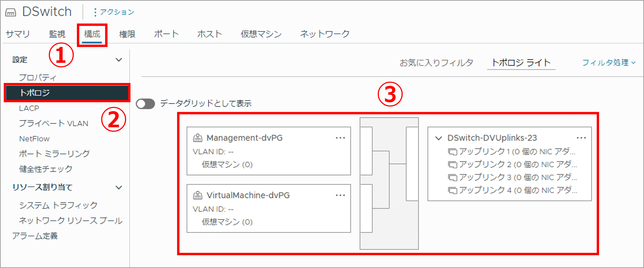Select the アップリンク 2 row text
Screen dimensions: 644x268
pos(518,164)
